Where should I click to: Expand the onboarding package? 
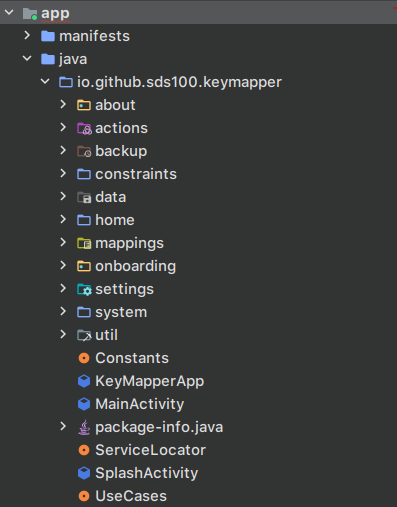pyautogui.click(x=63, y=265)
